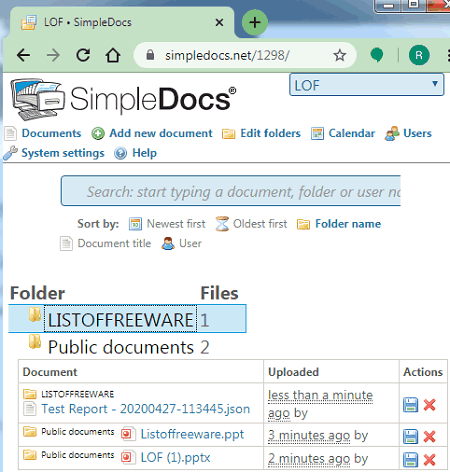Click the User sort person icon
Image resolution: width=450 pixels, height=472 pixels.
168,243
